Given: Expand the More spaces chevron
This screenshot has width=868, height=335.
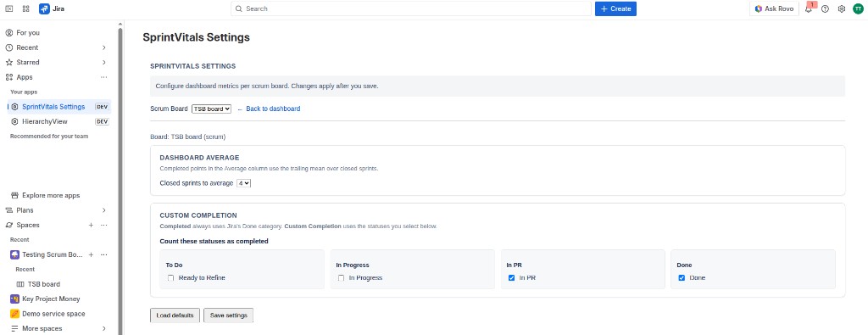Looking at the screenshot, I should [x=104, y=328].
